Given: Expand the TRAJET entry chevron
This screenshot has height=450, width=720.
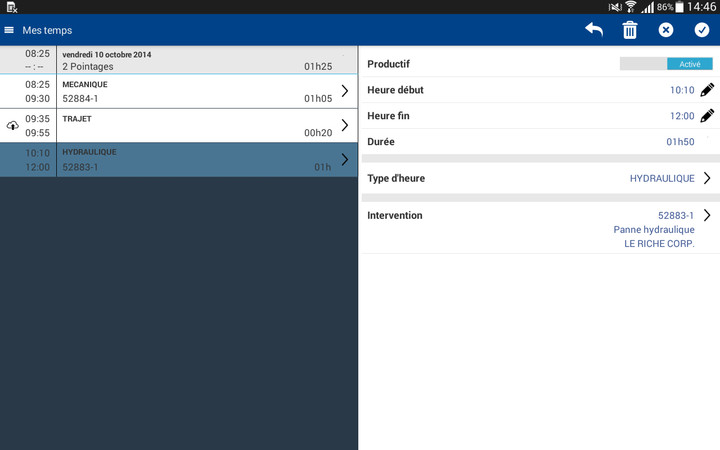Looking at the screenshot, I should click(x=345, y=125).
